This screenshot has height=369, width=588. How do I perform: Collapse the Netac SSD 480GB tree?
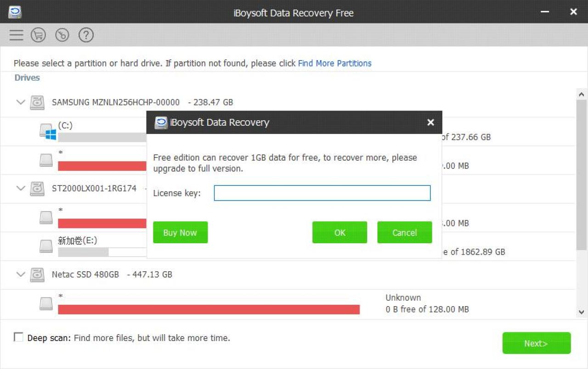21,274
